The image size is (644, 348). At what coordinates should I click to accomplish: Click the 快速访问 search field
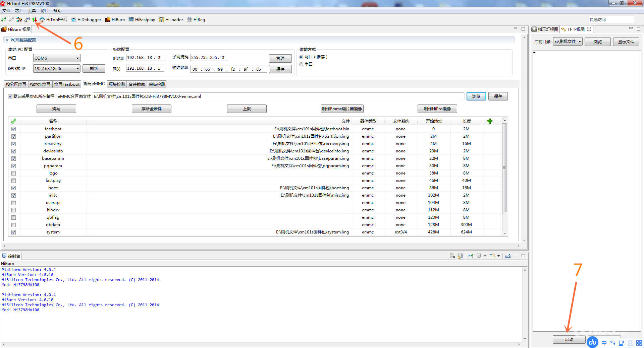coord(611,20)
